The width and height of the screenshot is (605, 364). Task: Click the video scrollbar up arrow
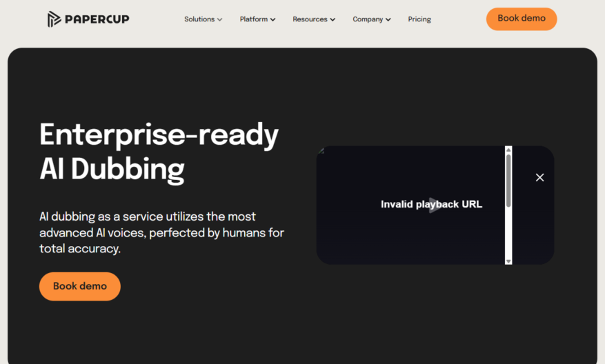(x=508, y=150)
